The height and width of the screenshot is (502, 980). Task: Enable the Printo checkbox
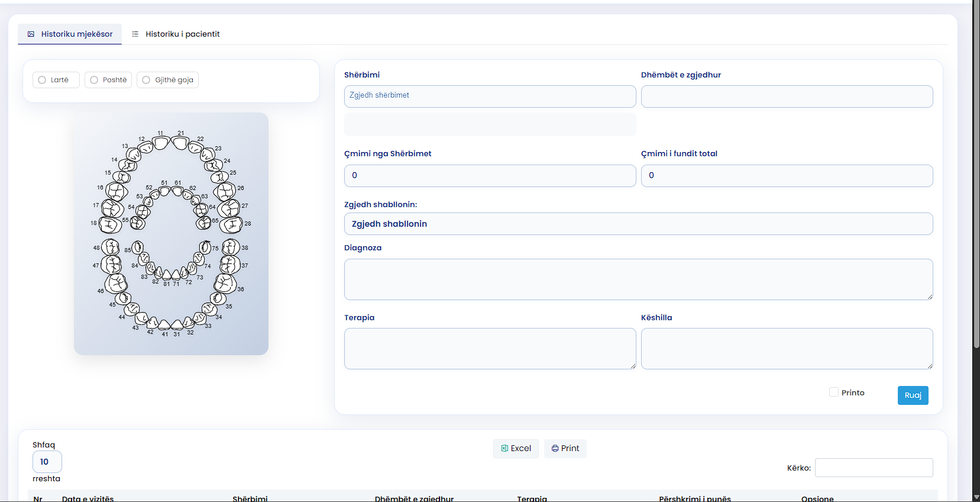pyautogui.click(x=834, y=392)
